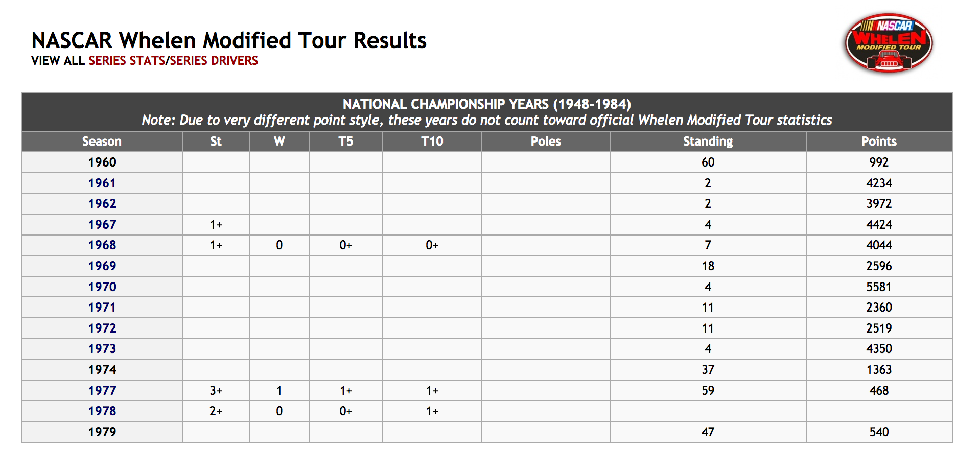
Task: Click the NASCAR Whelen Modified Tour logo
Action: [889, 43]
